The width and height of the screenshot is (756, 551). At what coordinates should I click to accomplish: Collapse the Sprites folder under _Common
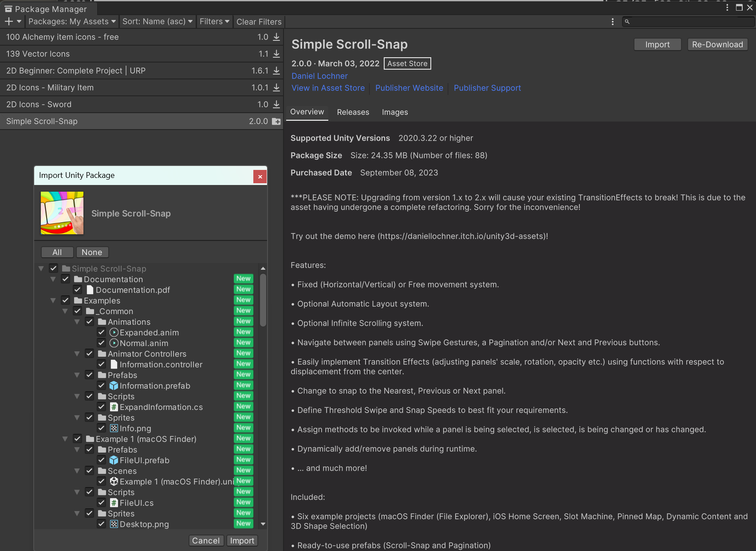coord(77,417)
